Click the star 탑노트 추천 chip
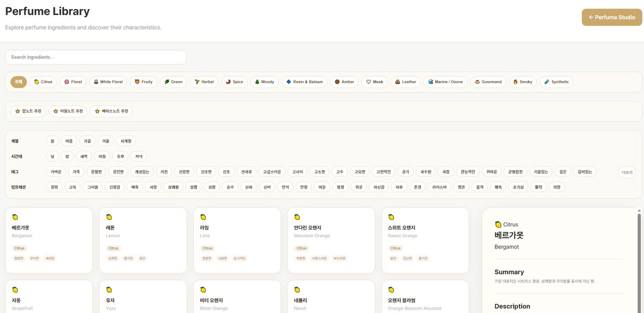Image resolution: width=644 pixels, height=313 pixels. (x=28, y=111)
